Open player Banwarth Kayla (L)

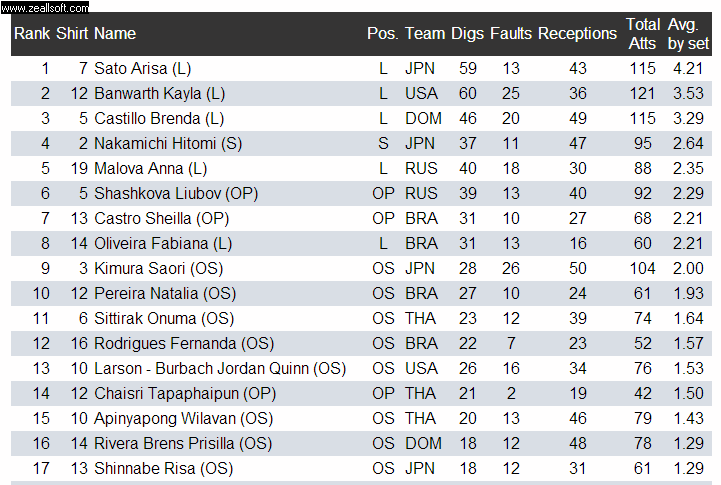[160, 94]
